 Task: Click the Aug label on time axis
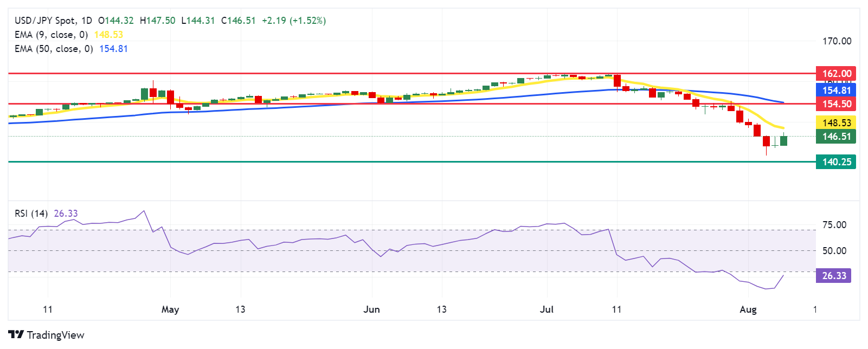point(748,309)
